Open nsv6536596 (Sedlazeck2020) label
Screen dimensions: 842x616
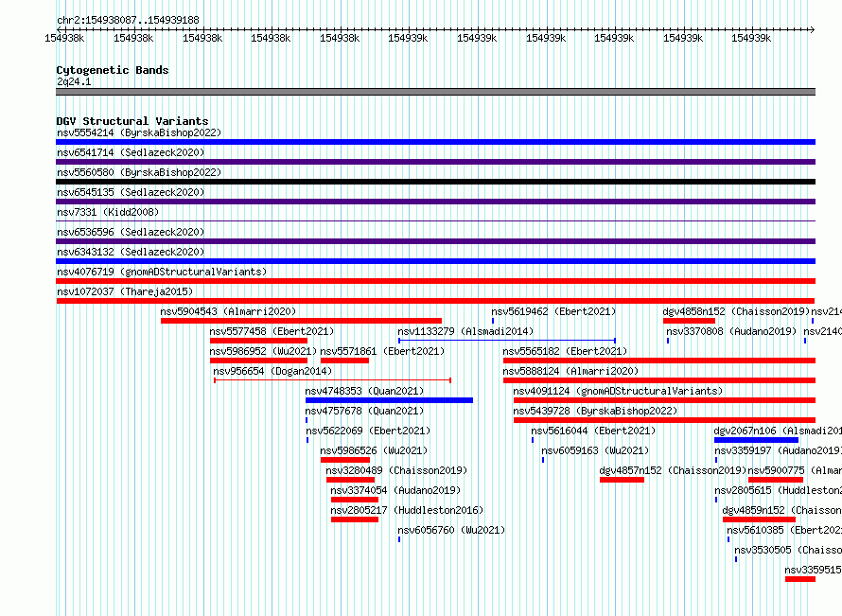click(131, 232)
